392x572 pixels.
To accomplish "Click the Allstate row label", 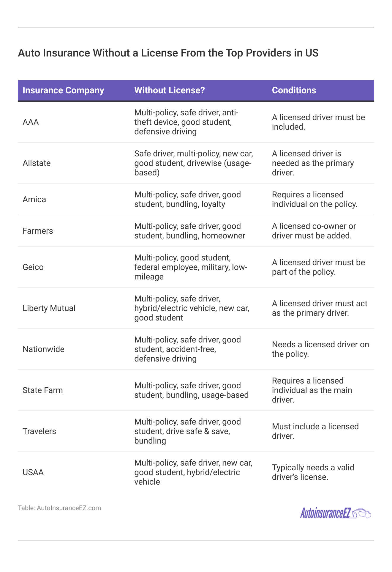I will (37, 163).
